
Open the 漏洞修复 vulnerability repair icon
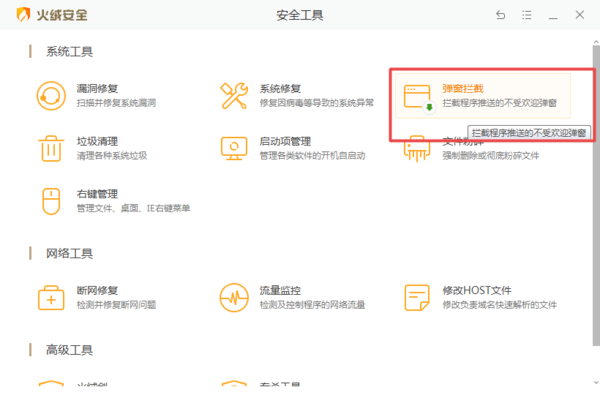pos(51,96)
